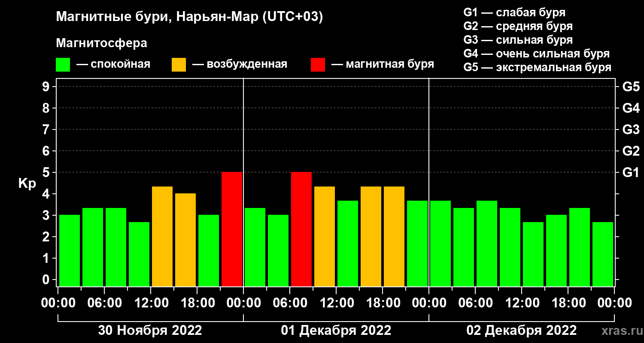Viewport: 644px width, 343px height.
Task: Click the 'G5 — экстремальная буря' legend line
Action: (x=538, y=67)
